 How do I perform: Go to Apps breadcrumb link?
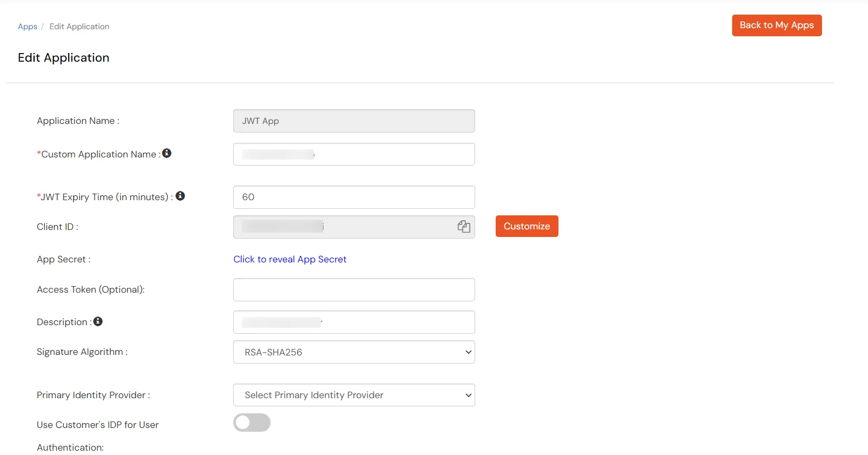point(28,27)
